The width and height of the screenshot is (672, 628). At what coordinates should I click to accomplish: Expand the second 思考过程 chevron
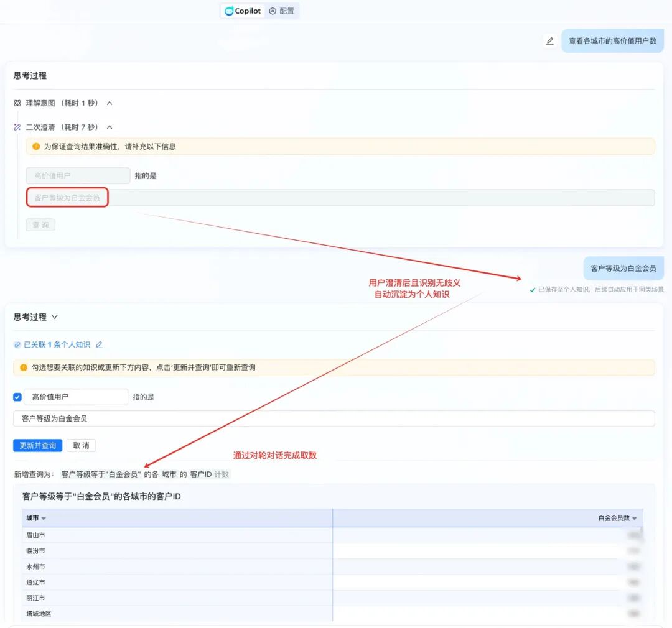[x=54, y=317]
